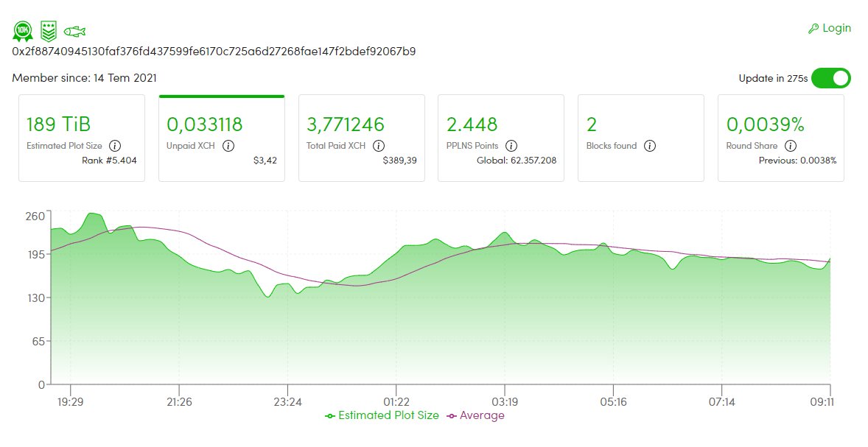Image resolution: width=868 pixels, height=447 pixels.
Task: Click the fish badge icon
Action: click(74, 32)
